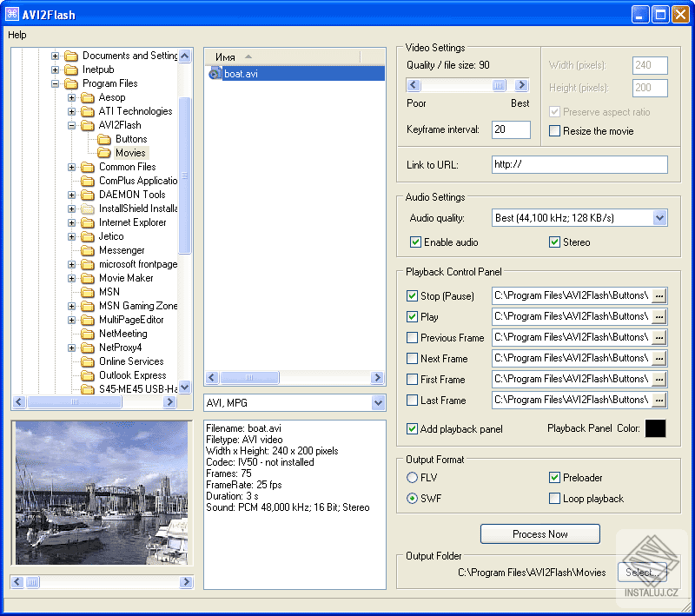Expand the Common Files folder node
The height and width of the screenshot is (616, 695).
coord(72,167)
